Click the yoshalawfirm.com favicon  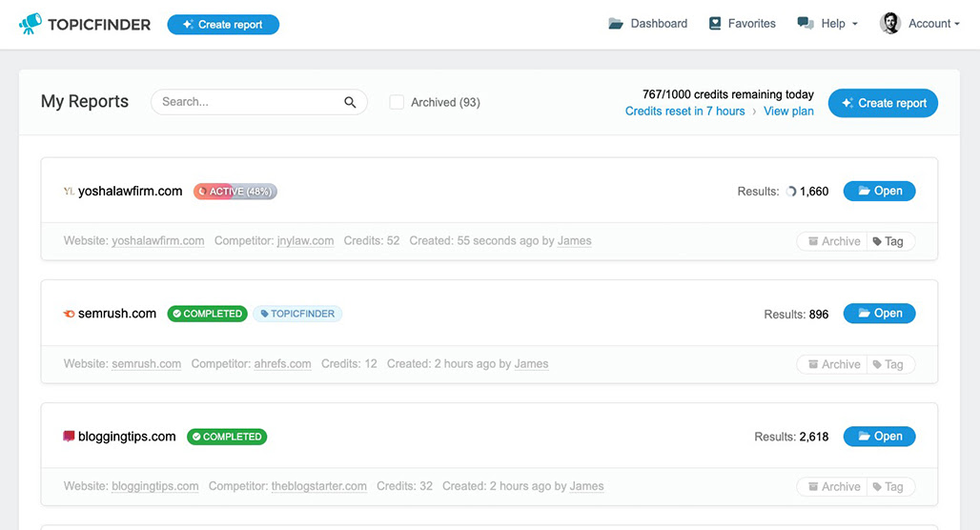69,192
